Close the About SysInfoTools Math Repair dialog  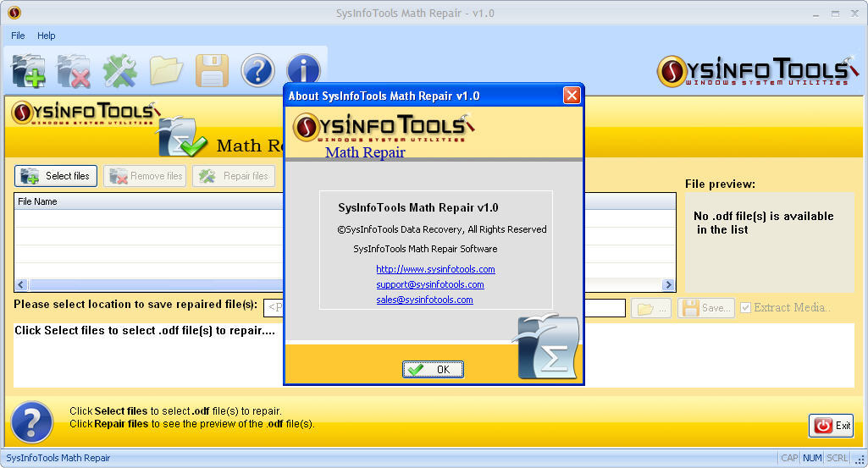(x=572, y=96)
